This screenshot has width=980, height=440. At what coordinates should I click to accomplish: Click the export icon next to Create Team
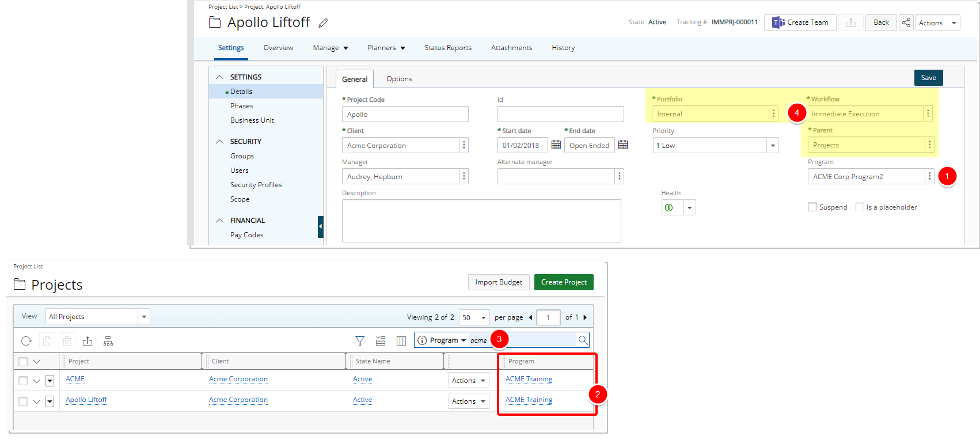[851, 22]
